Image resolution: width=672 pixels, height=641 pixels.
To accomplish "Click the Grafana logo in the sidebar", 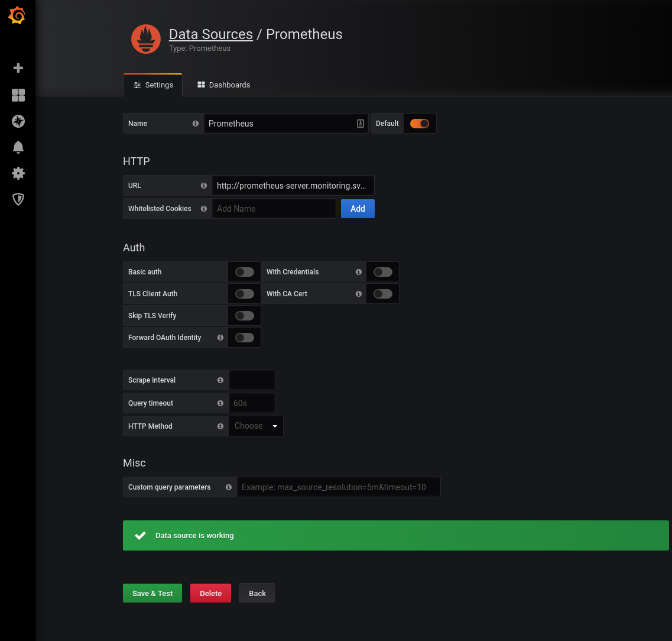I will pos(17,16).
